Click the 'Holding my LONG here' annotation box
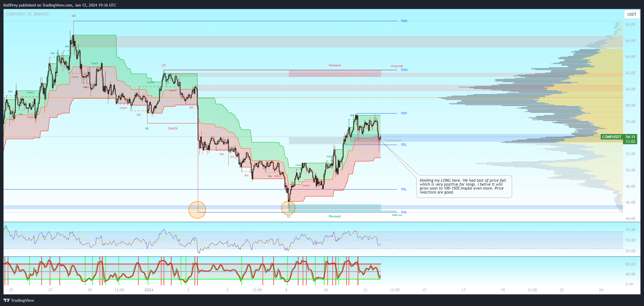 [464, 186]
